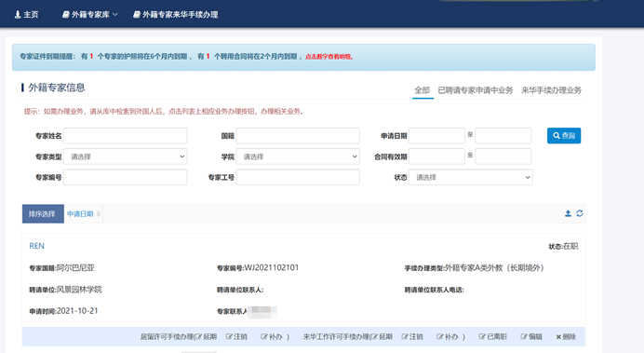The image size is (644, 353).
Task: Open the 学院 dropdown
Action: click(298, 156)
